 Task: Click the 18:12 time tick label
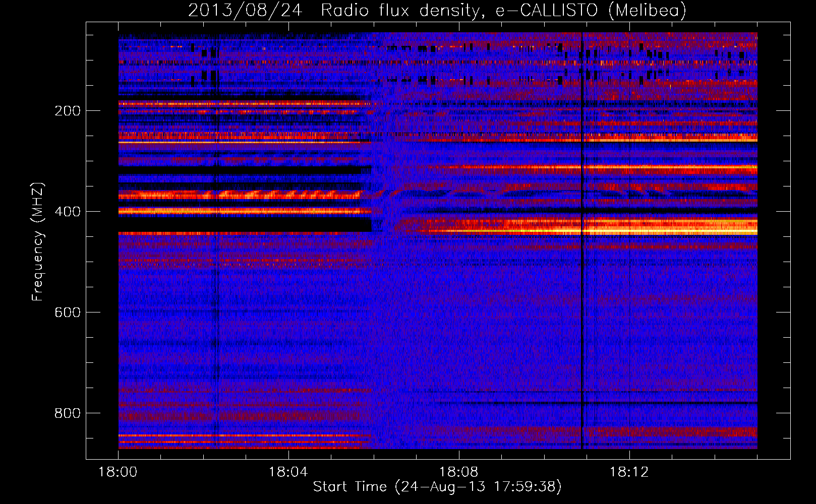click(629, 472)
